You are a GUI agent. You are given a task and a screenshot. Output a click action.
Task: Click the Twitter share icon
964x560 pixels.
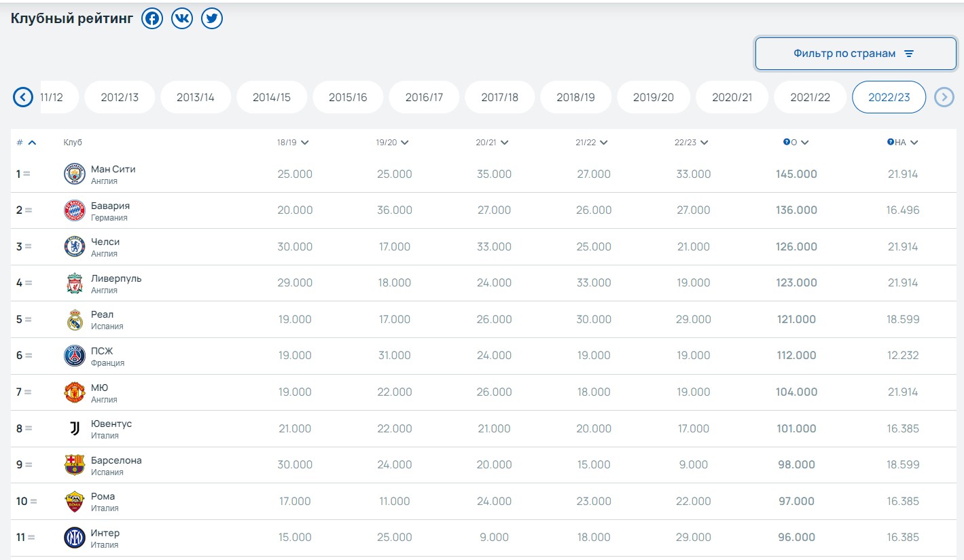click(x=212, y=18)
